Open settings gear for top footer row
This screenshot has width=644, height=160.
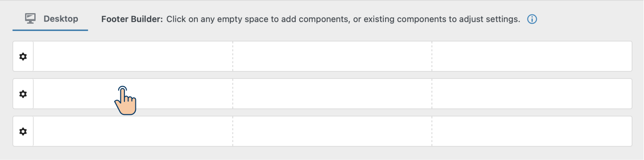click(23, 56)
